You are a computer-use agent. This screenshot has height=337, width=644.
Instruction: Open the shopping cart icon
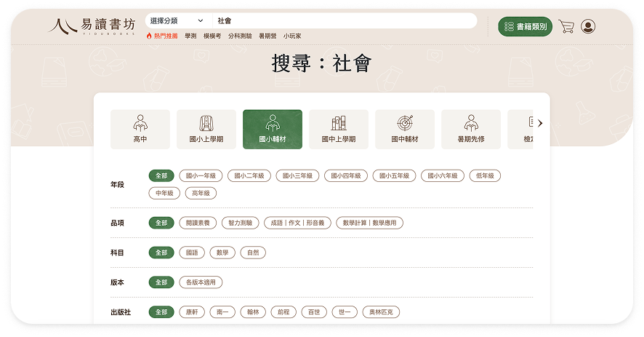(x=566, y=27)
